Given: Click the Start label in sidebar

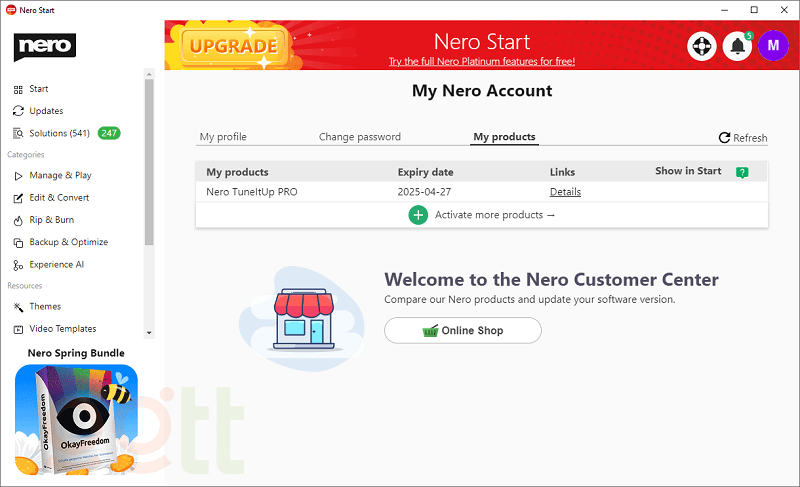Looking at the screenshot, I should tap(39, 89).
